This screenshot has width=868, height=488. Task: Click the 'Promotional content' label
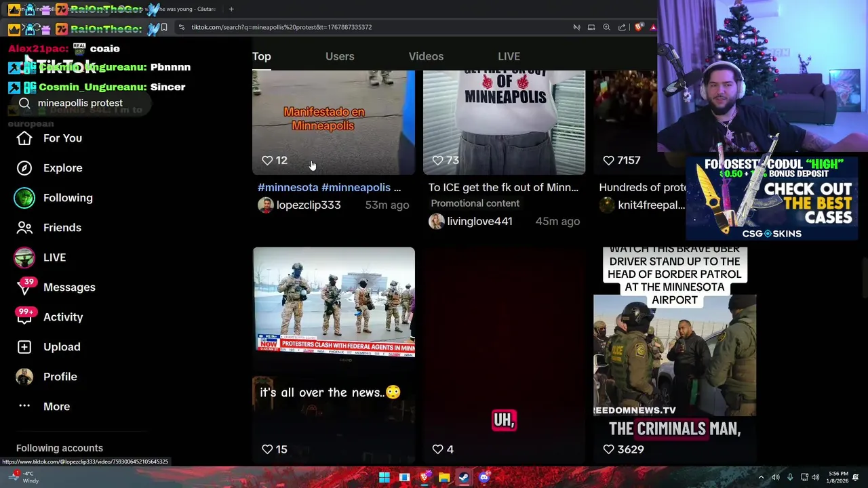click(475, 203)
